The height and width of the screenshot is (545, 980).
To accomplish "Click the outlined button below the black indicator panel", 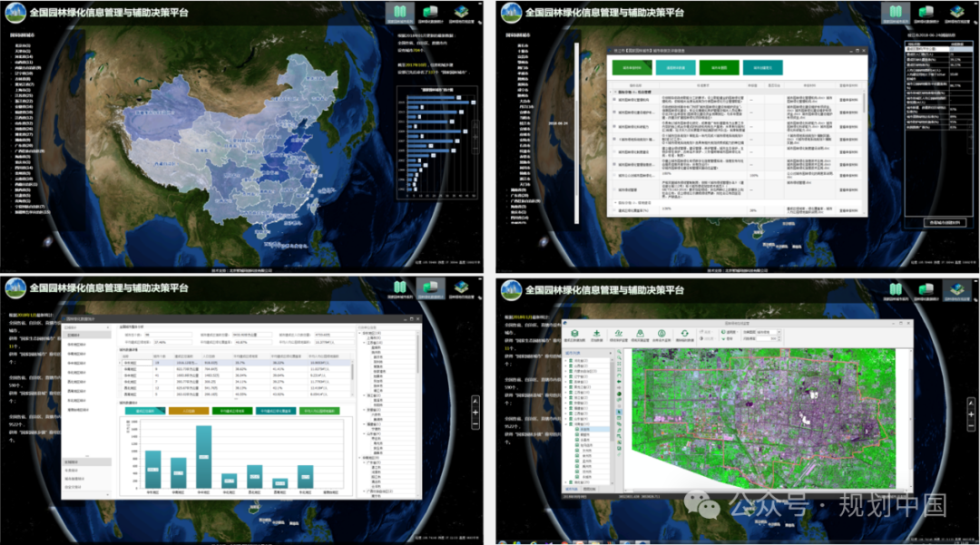I will [944, 222].
